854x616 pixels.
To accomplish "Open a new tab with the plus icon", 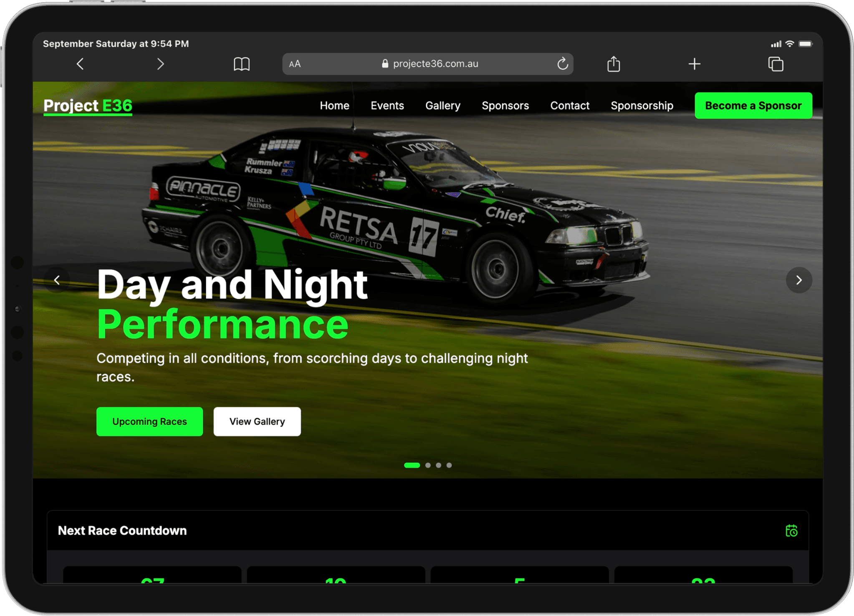I will [694, 64].
